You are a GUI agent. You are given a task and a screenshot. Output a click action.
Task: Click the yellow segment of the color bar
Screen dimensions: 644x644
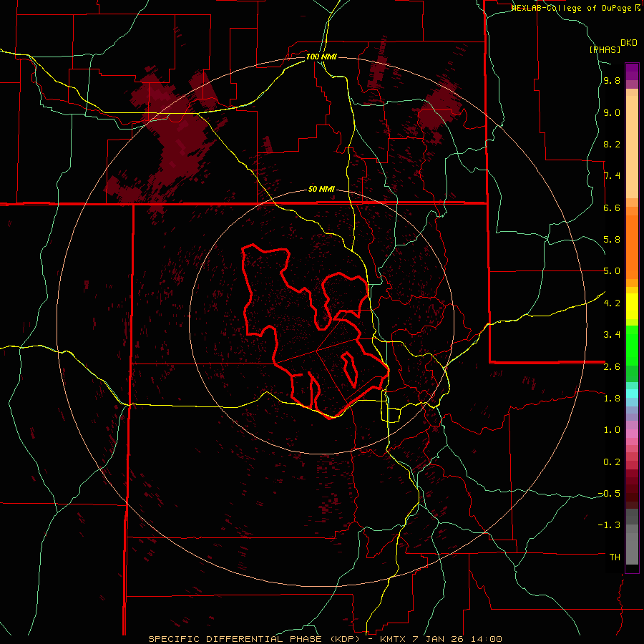[632, 306]
